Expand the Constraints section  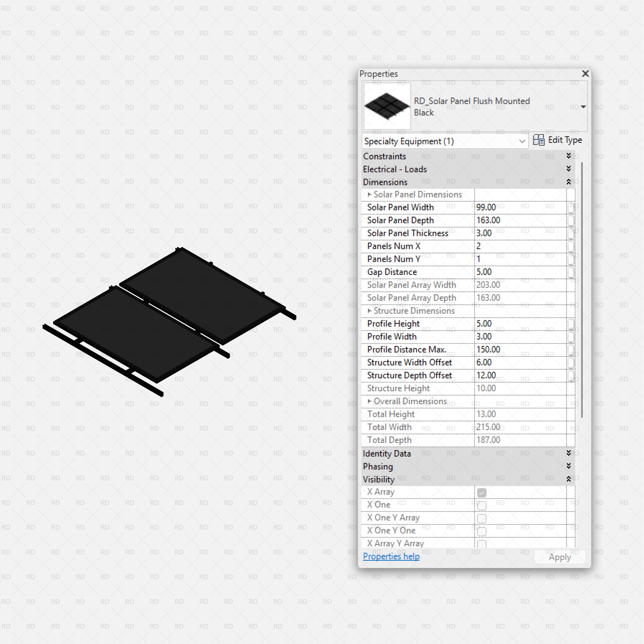point(569,156)
